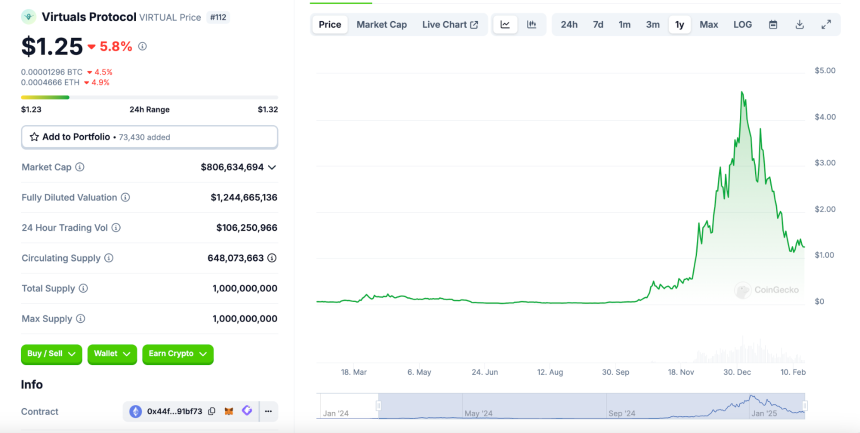Open Market Cap info tooltip icon
The height and width of the screenshot is (433, 860).
[80, 167]
